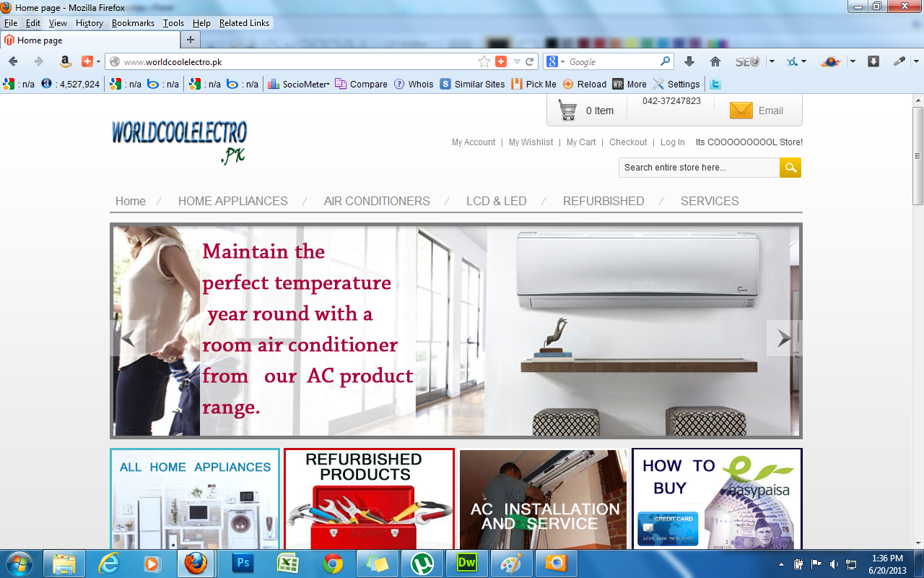Open the Google search engine selector dropdown

pos(562,62)
